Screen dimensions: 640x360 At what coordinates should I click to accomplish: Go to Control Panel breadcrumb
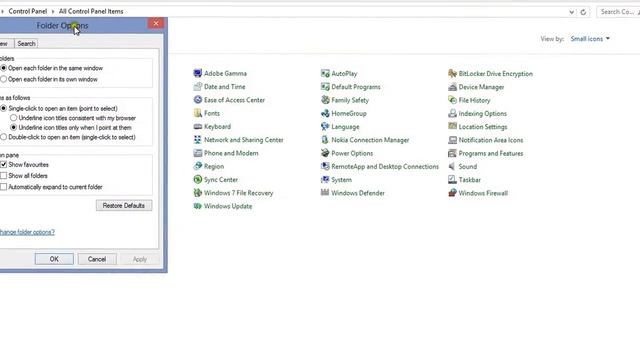point(28,11)
